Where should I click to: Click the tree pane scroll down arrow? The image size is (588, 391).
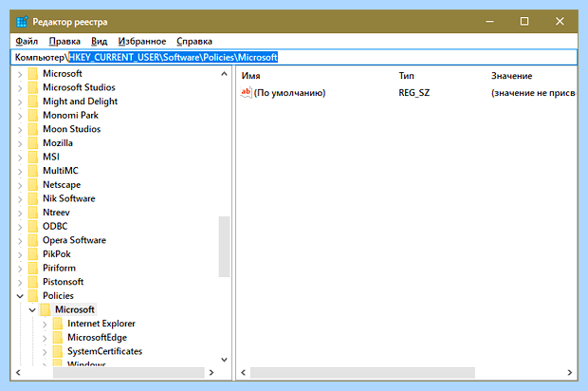(224, 360)
